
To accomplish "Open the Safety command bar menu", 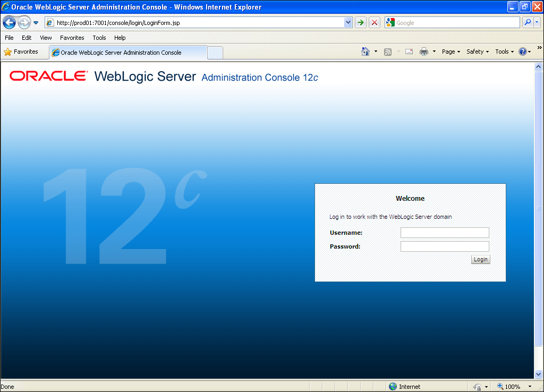I will [478, 52].
